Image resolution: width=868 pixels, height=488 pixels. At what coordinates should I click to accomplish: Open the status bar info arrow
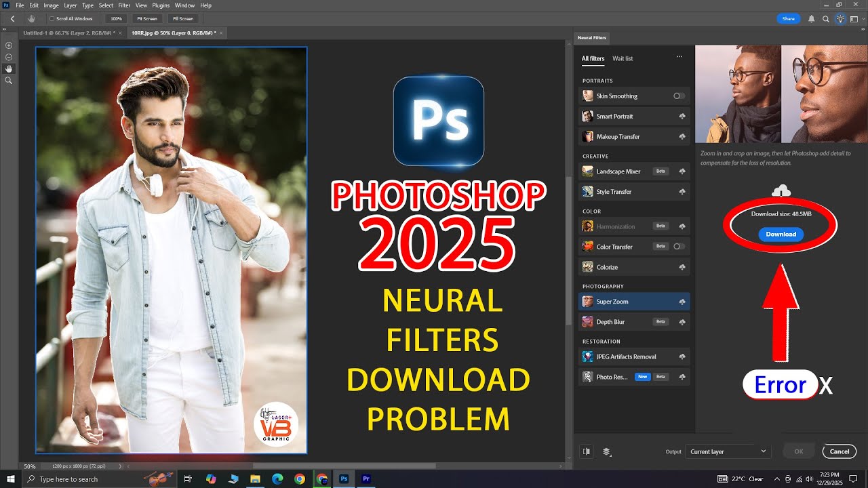(x=121, y=466)
